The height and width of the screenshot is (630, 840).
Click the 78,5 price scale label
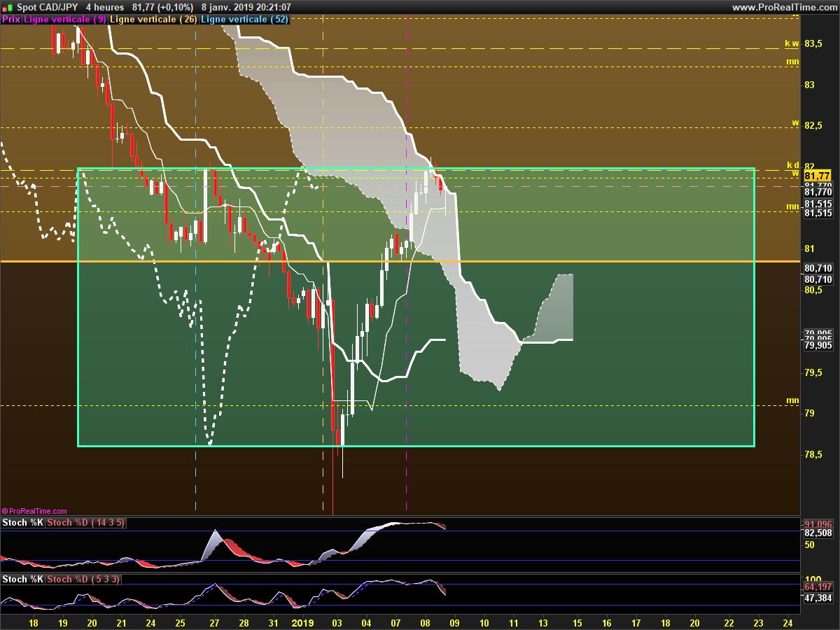pyautogui.click(x=814, y=455)
